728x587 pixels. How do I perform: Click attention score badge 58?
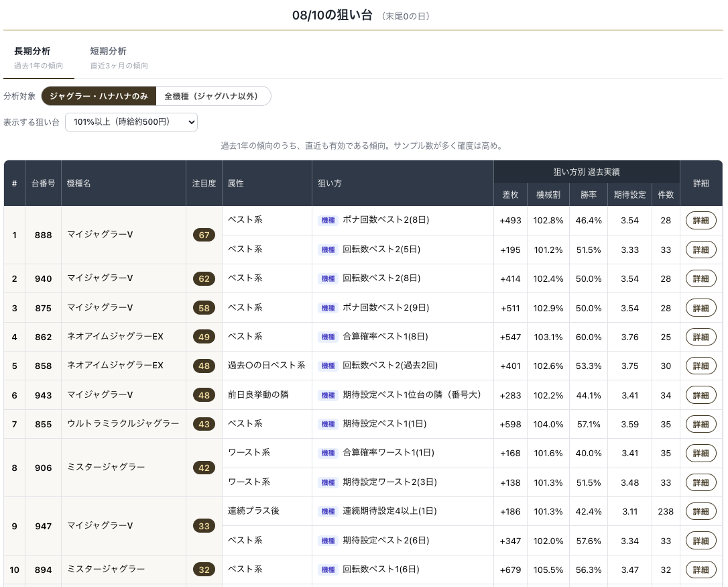click(204, 308)
